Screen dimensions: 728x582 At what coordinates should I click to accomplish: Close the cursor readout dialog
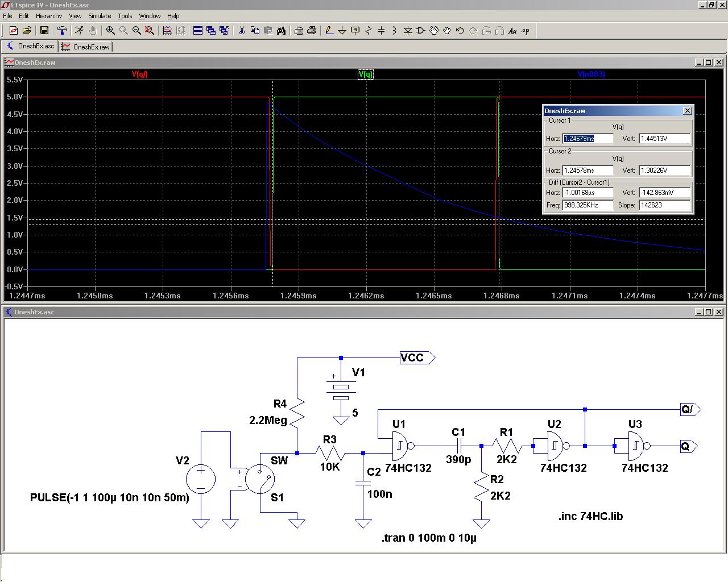tap(687, 110)
